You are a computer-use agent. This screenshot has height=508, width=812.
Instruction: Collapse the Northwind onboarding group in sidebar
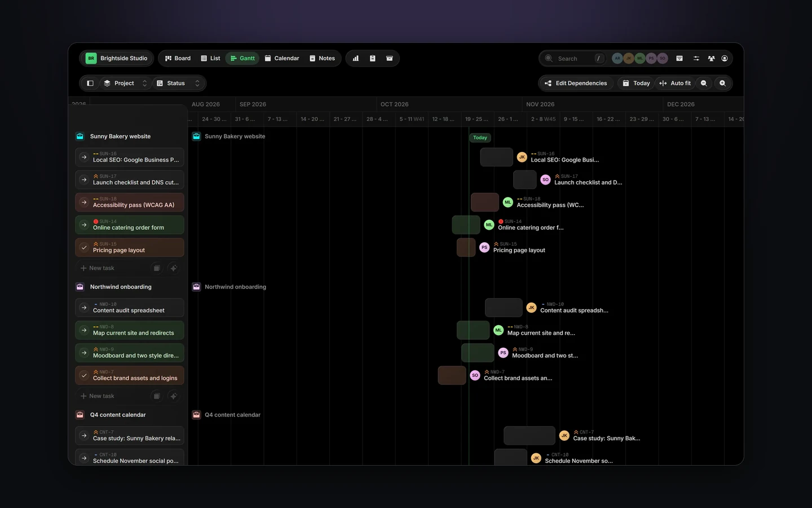tap(80, 287)
